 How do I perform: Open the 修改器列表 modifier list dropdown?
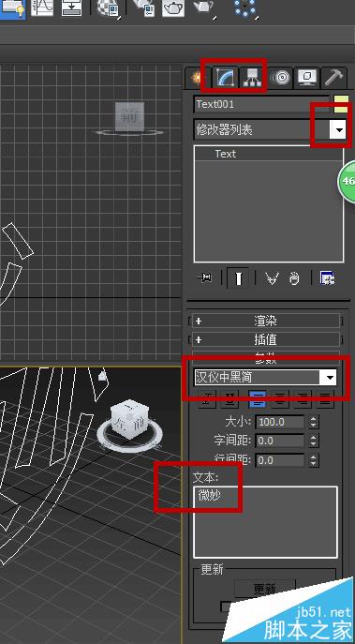pos(339,129)
